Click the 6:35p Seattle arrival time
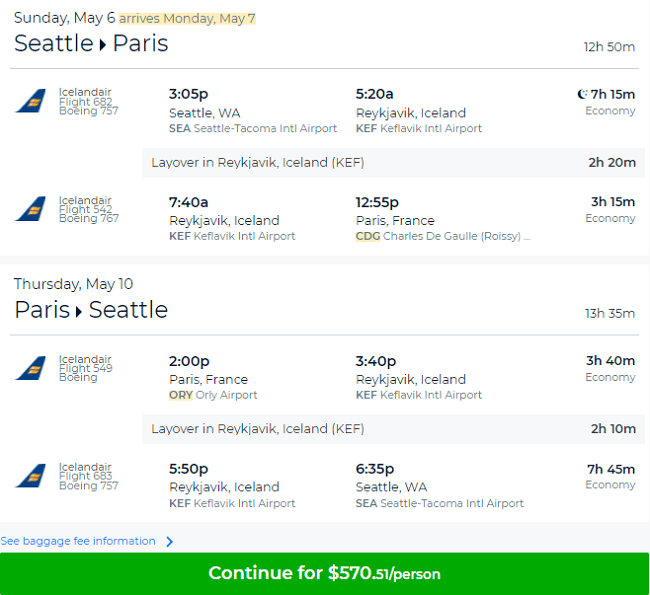Viewport: 650px width, 595px height. click(x=375, y=469)
